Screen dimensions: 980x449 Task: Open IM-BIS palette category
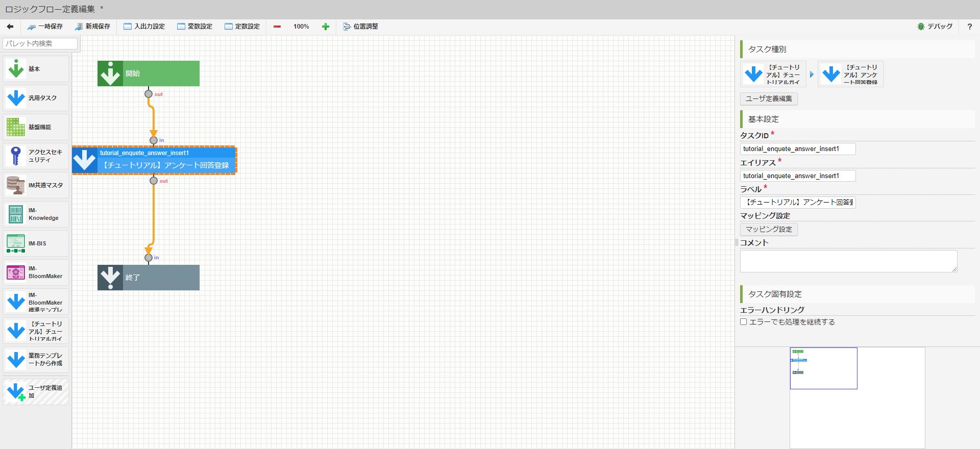(36, 243)
